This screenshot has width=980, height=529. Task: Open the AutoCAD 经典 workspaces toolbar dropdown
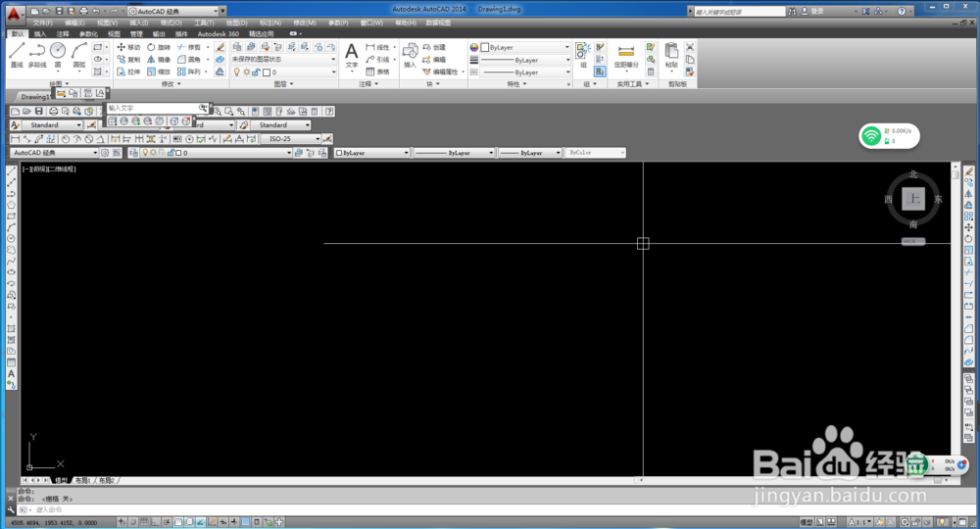(x=54, y=153)
